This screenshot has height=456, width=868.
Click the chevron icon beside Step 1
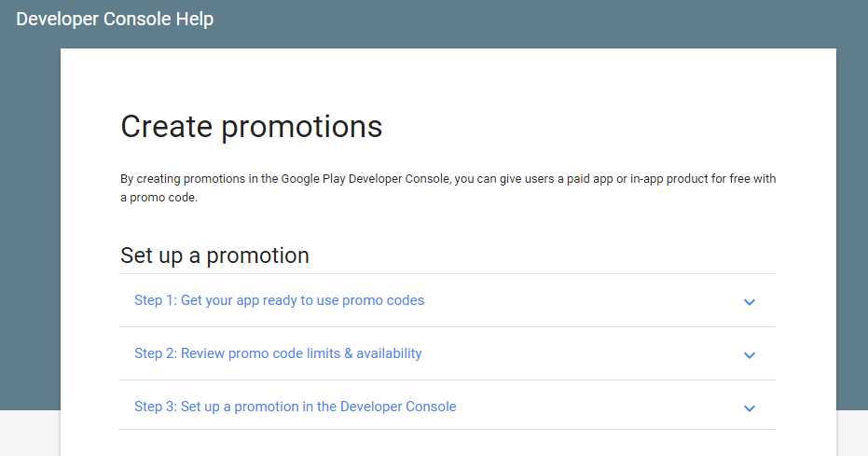(x=750, y=301)
